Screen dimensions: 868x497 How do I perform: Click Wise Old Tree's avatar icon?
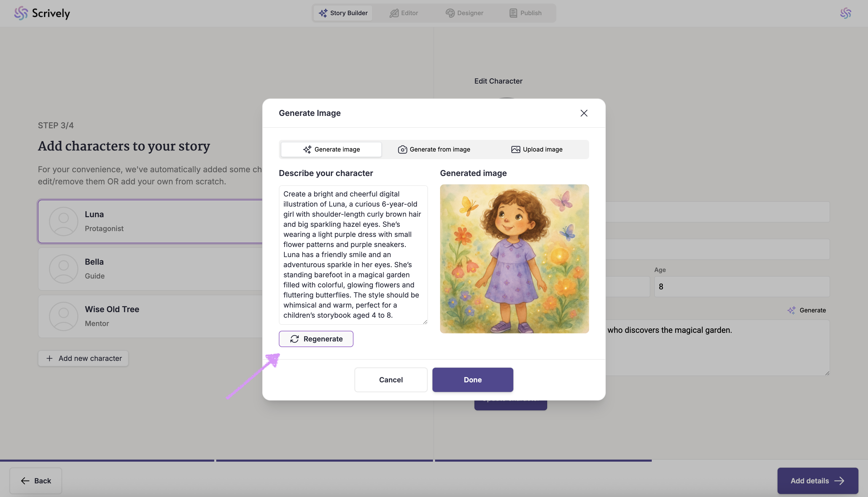click(63, 316)
